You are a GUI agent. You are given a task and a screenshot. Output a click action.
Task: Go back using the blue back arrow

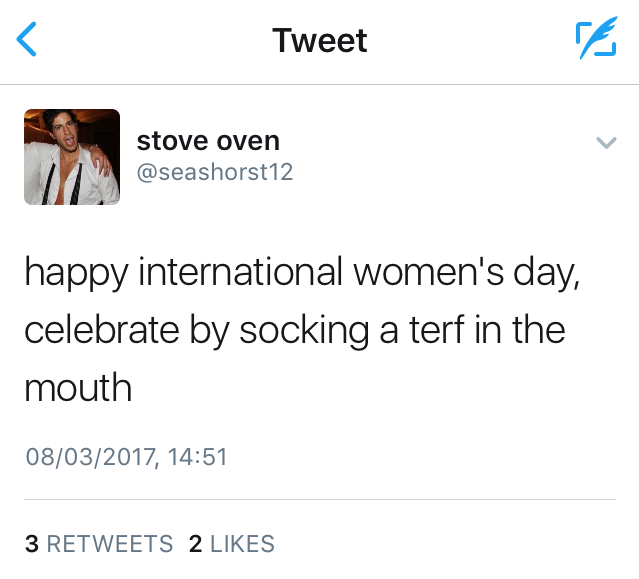[28, 40]
